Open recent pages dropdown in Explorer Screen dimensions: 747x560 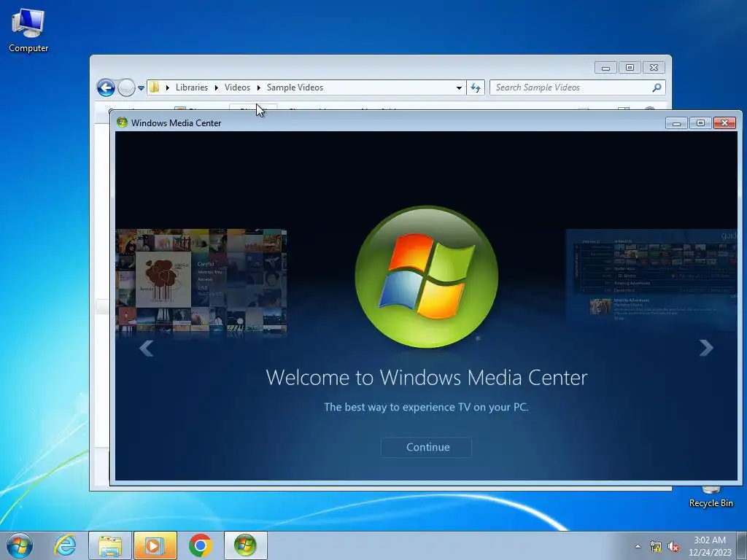pos(141,88)
